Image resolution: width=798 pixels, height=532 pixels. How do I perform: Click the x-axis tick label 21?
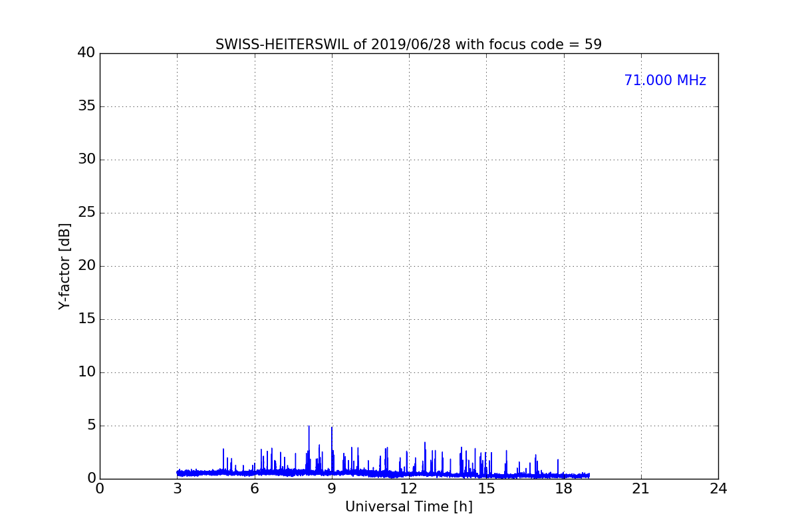[x=641, y=488]
